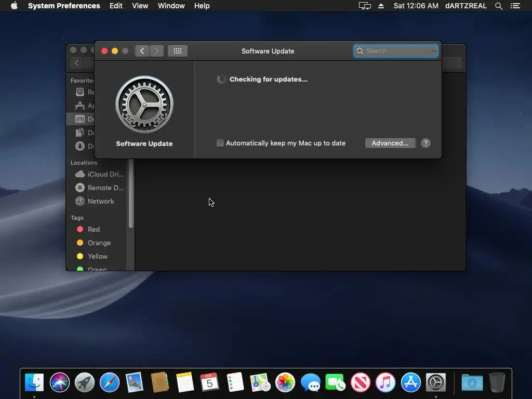Select Network in Finder sidebar
Screen dimensions: 532x399
pyautogui.click(x=95, y=201)
